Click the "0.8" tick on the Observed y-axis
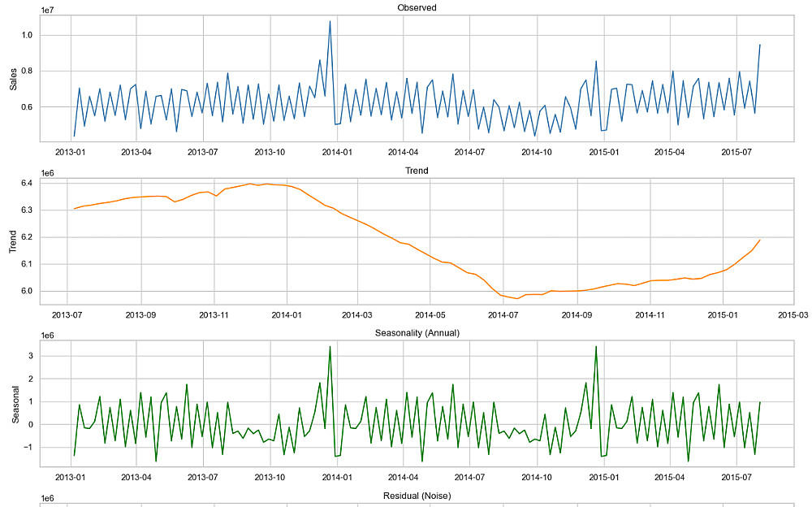 pos(27,71)
